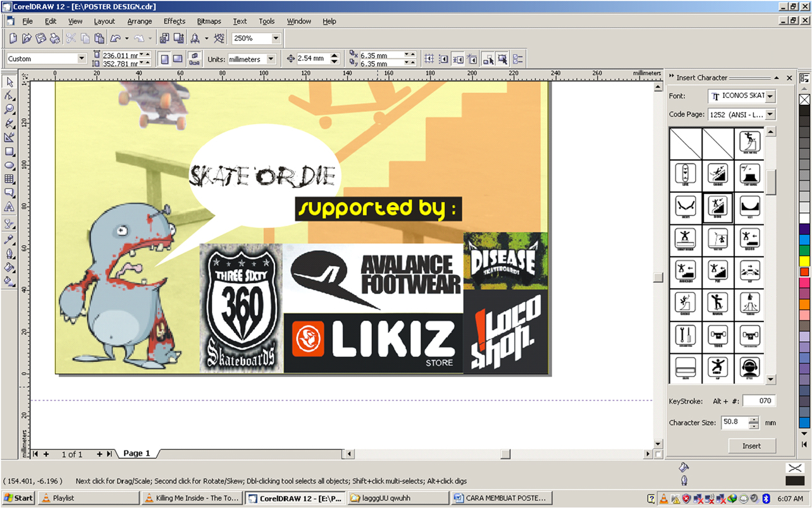812x508 pixels.
Task: Click the Import icon in toolbar
Action: coord(164,38)
